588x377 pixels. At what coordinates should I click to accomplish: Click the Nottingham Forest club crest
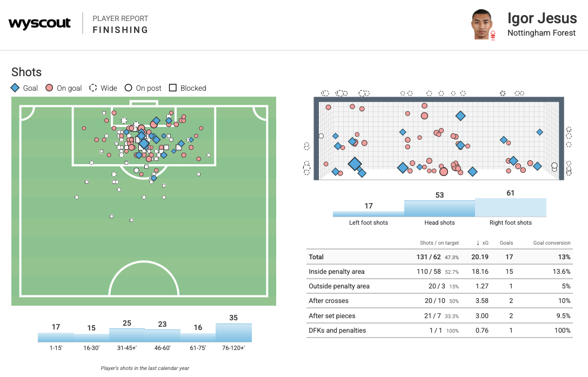coord(492,35)
